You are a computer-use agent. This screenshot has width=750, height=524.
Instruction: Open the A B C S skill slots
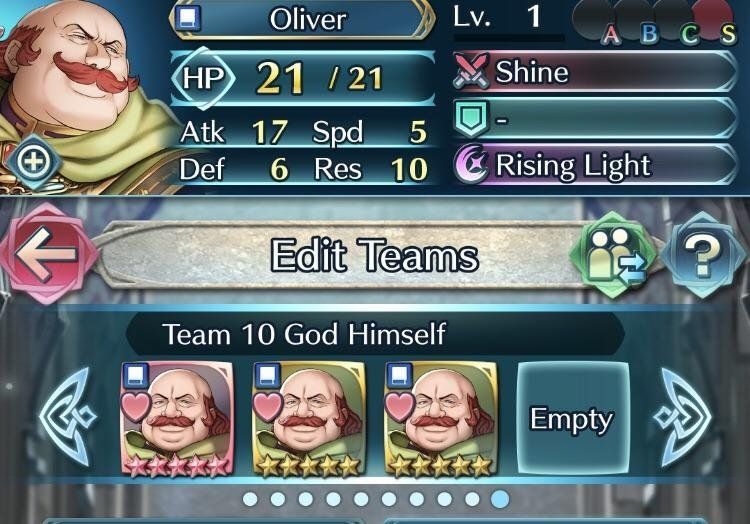tap(655, 23)
